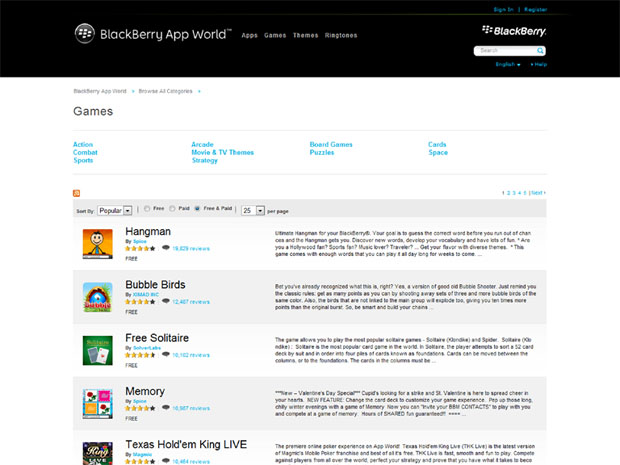Open the Memory app icon
Image resolution: width=620 pixels, height=465 pixels.
[98, 404]
